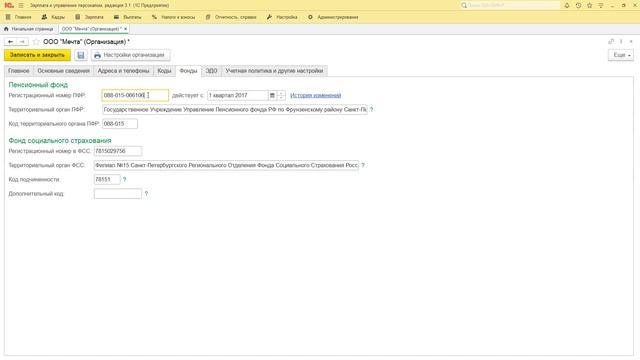The width and height of the screenshot is (640, 360).
Task: Open Налоги и взносы section
Action: pos(173,17)
